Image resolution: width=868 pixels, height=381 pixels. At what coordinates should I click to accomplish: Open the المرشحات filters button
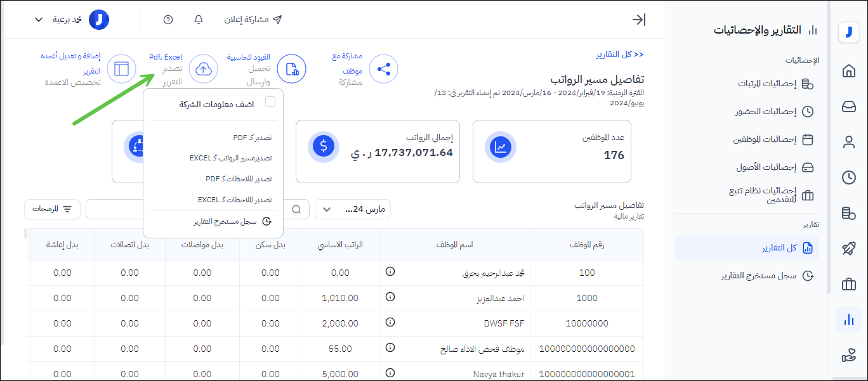52,209
